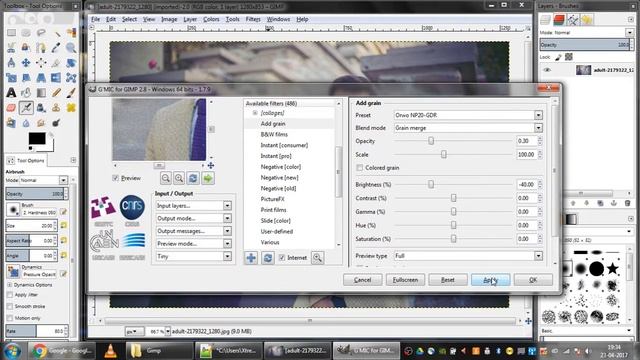Click Cancel in the G'MIC dialog
This screenshot has height=360, width=640.
[x=362, y=280]
